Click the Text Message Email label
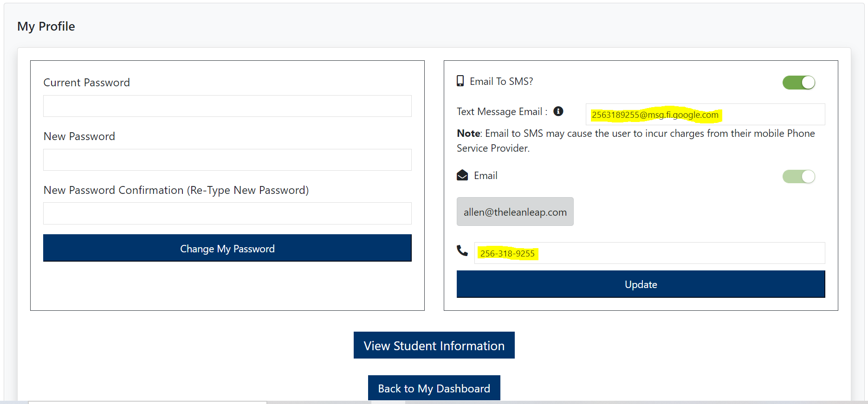868x404 pixels. 502,112
